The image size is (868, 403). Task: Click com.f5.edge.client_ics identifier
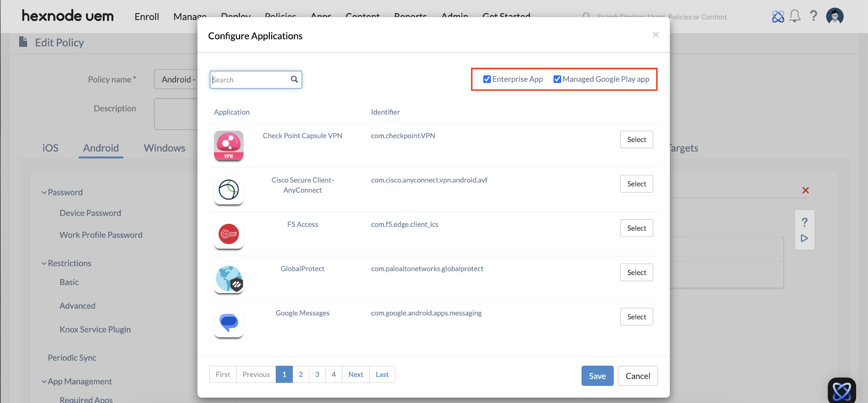click(405, 224)
